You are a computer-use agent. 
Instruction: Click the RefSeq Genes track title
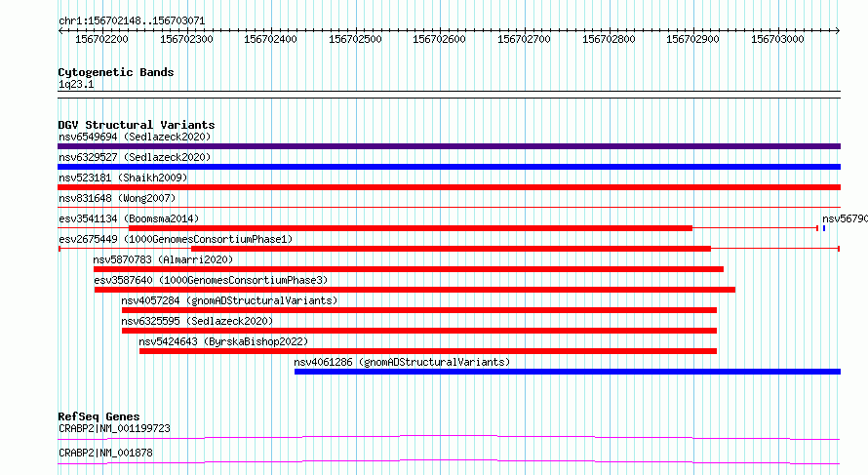click(99, 416)
